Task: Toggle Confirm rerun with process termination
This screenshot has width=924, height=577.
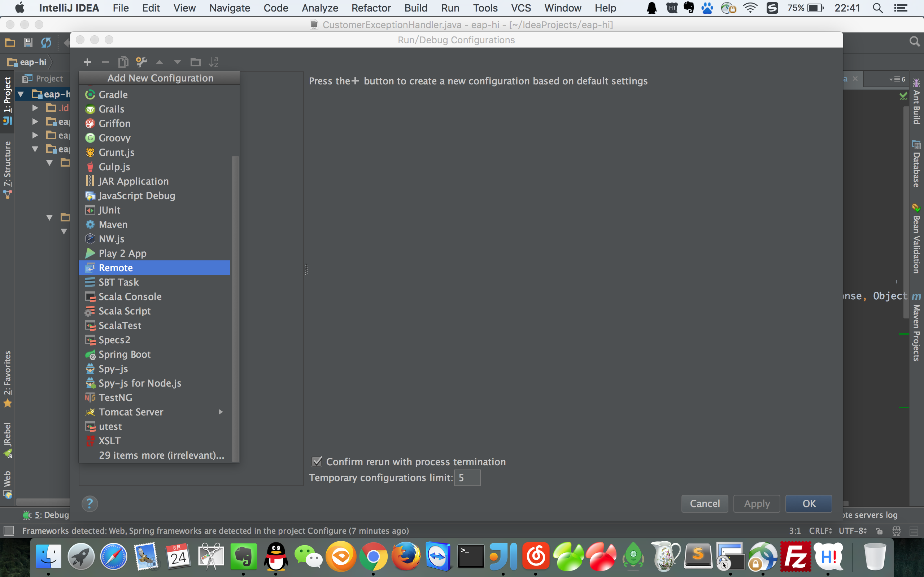Action: (317, 462)
